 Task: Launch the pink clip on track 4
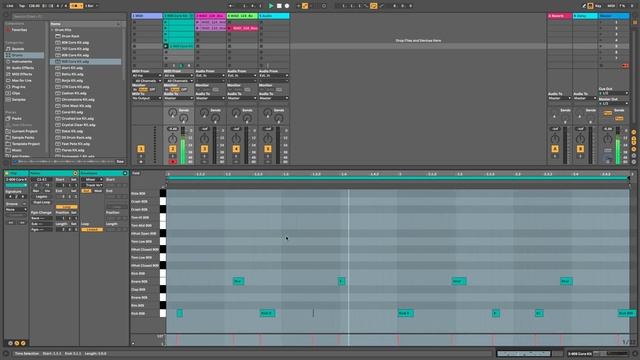[x=229, y=28]
